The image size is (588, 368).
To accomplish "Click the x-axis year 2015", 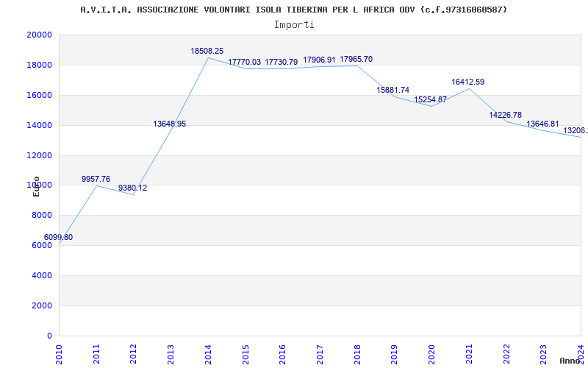I will coord(245,354).
